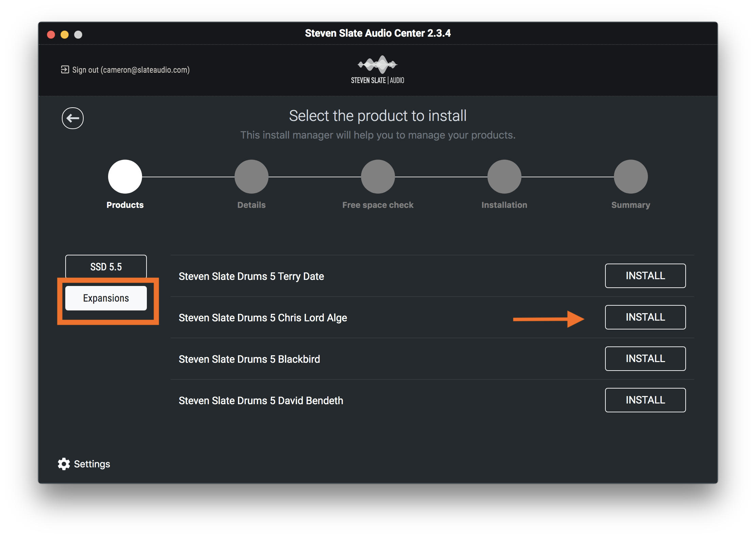Click the 'Select the product to install' heading
756x538 pixels.
coord(378,116)
